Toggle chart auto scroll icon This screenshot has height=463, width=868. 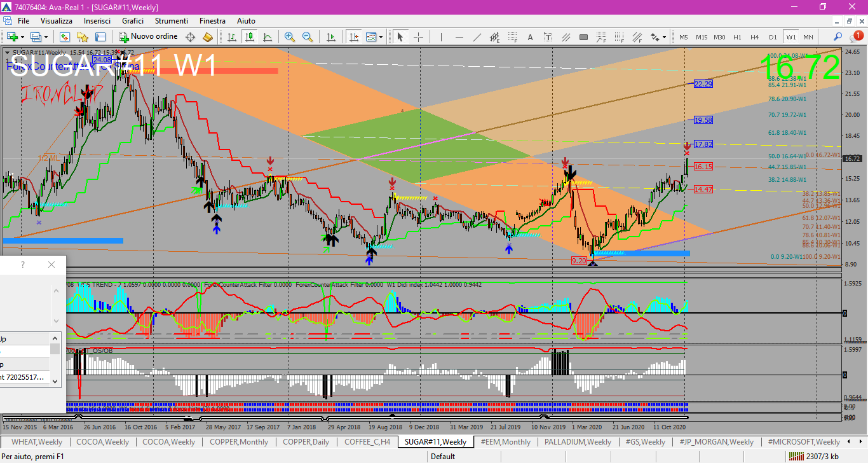point(331,37)
